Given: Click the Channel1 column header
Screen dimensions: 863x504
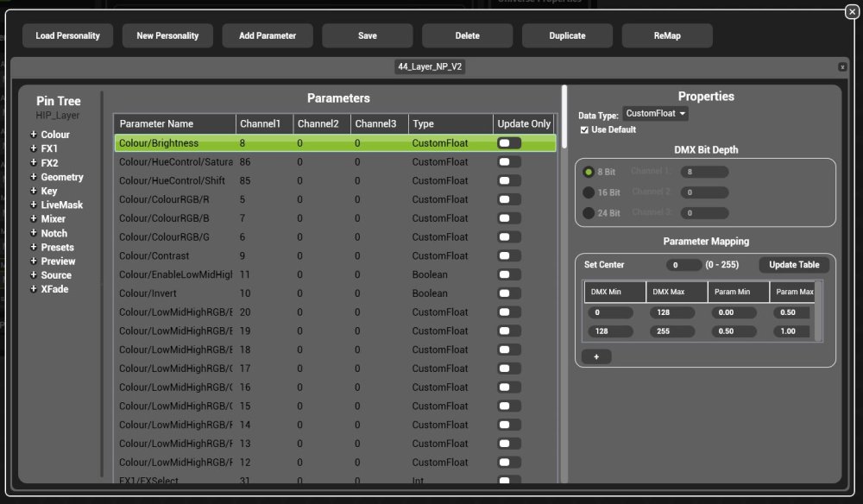Looking at the screenshot, I should (265, 123).
